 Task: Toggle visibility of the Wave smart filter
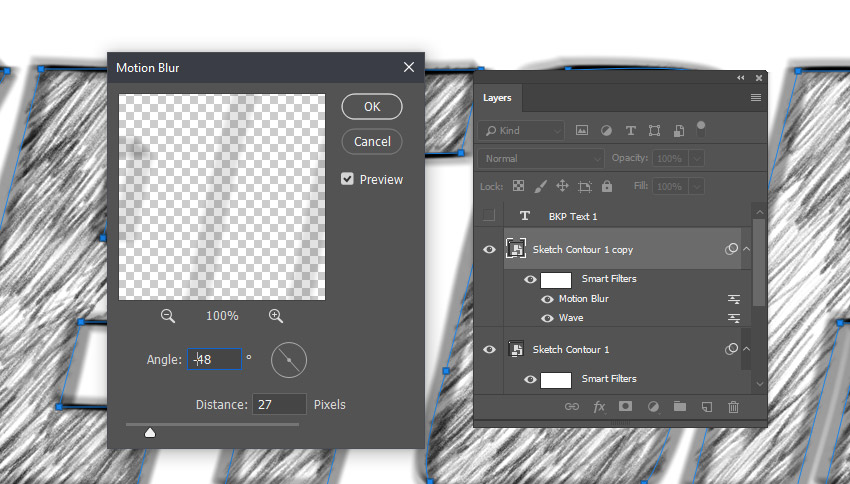pos(547,318)
